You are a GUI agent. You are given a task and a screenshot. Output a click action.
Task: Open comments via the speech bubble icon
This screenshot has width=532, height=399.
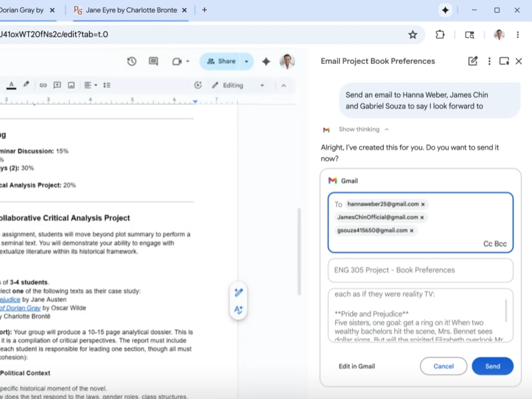(x=152, y=61)
